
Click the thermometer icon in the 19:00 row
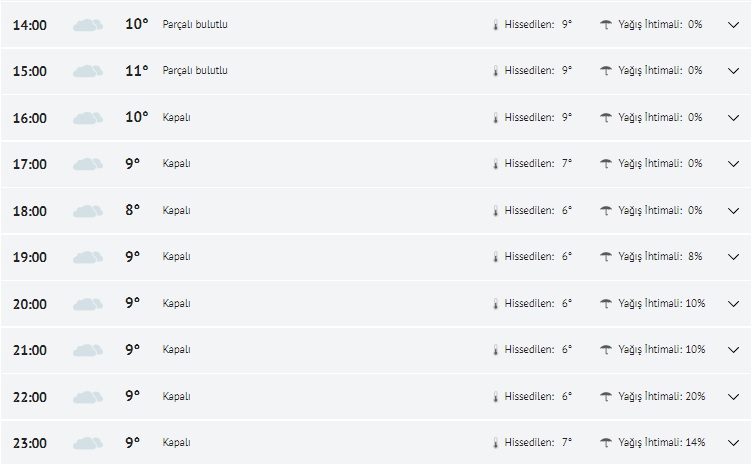tap(494, 257)
